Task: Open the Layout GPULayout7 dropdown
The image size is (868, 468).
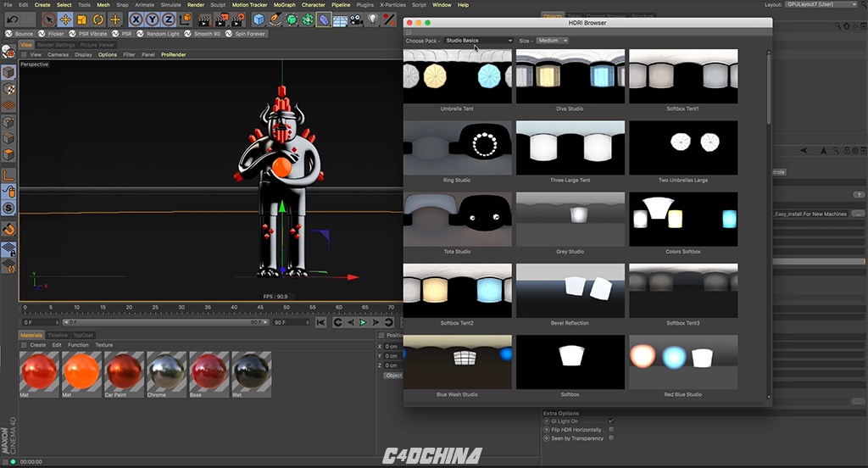Action: pos(821,4)
